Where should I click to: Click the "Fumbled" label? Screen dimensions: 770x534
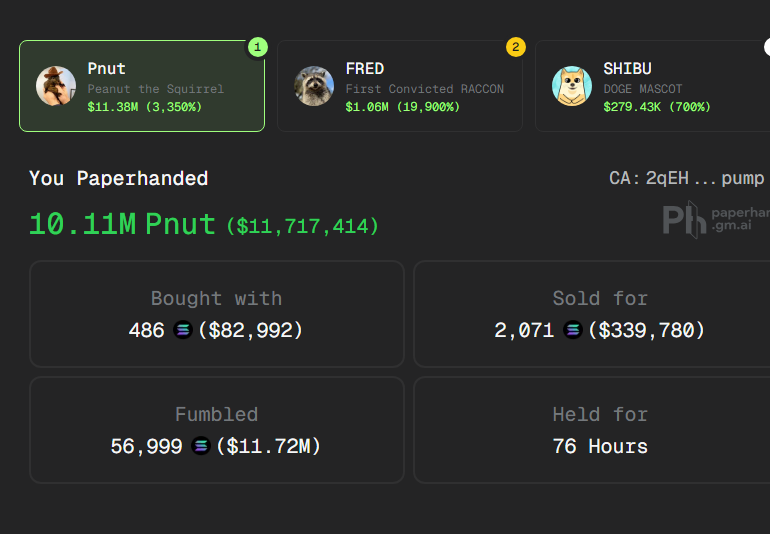pos(217,415)
